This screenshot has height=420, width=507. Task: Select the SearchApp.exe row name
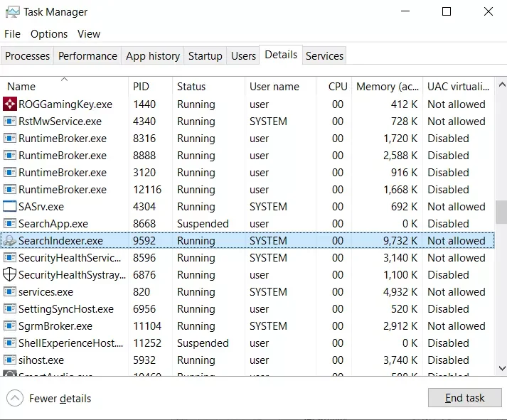[53, 224]
